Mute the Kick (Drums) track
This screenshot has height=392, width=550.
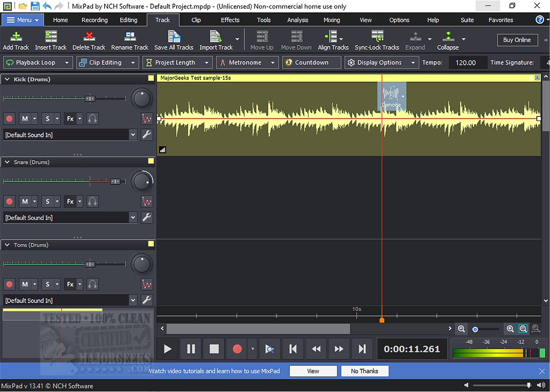point(25,119)
